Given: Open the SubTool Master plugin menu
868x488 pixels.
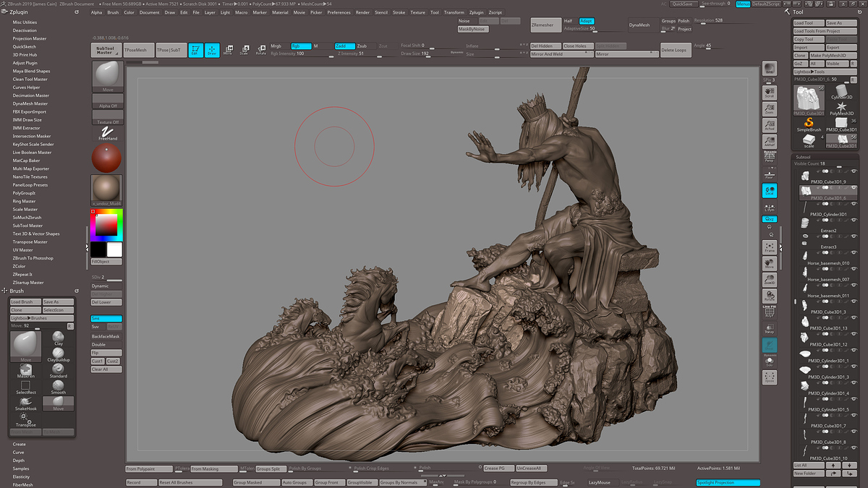Looking at the screenshot, I should 27,226.
